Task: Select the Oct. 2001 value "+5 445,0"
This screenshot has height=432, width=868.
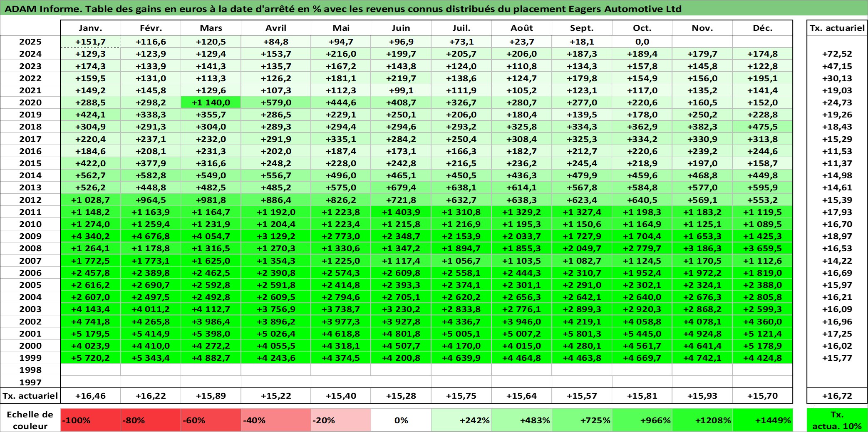Action: point(642,334)
